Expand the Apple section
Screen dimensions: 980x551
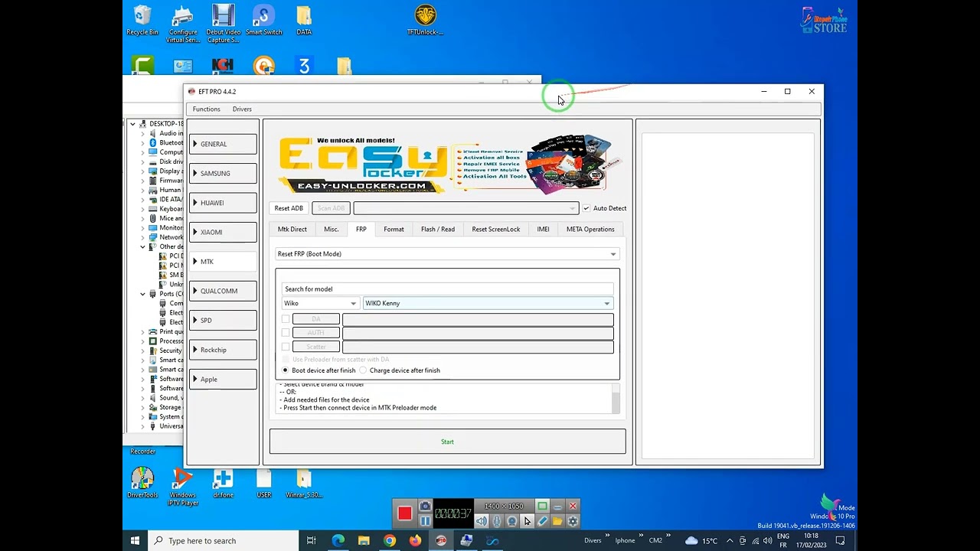[223, 379]
